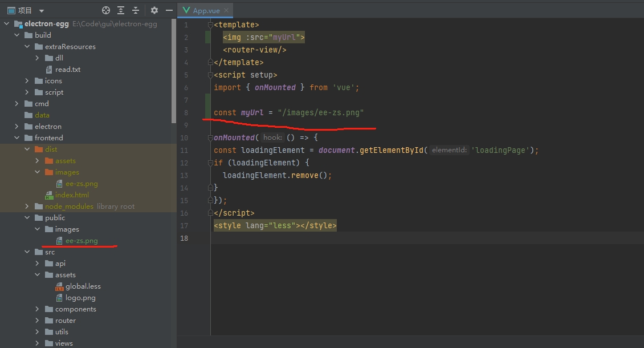
Task: Collapse the electron-egg root node
Action: (7, 24)
